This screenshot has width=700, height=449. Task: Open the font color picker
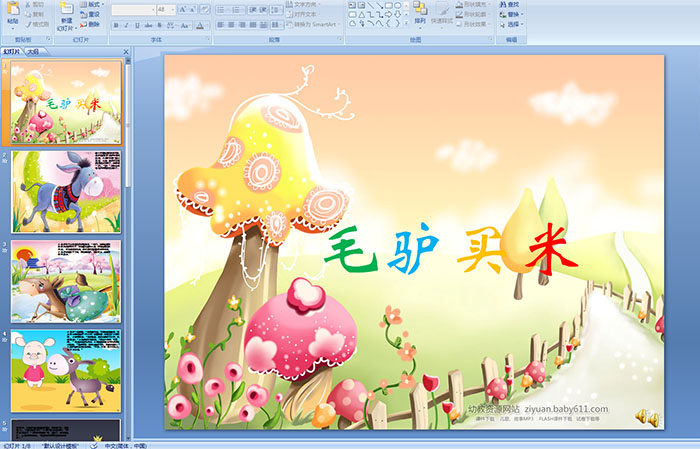(x=203, y=24)
